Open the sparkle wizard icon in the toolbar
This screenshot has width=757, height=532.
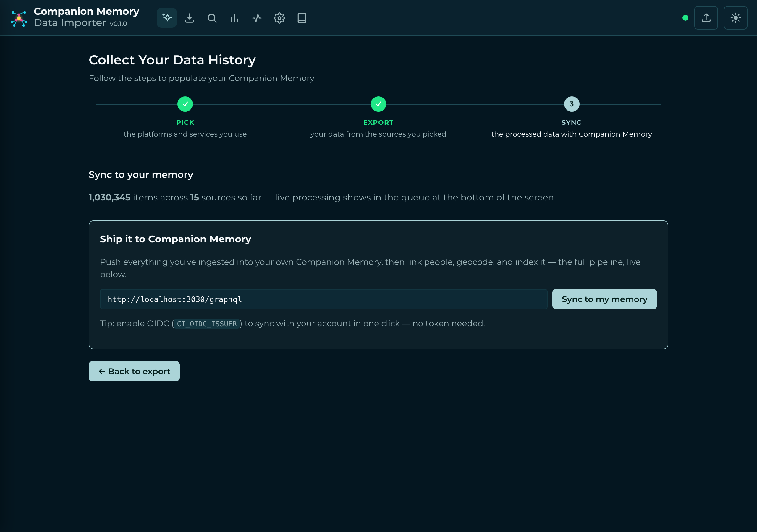coord(167,18)
